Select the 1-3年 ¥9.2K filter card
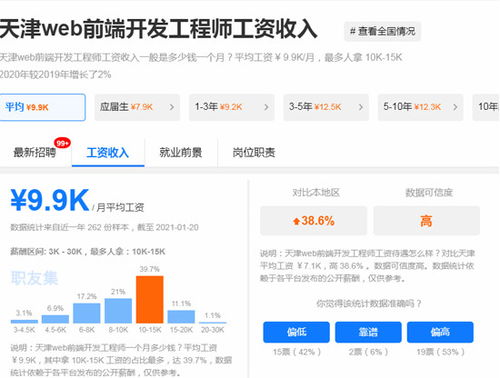500x378 pixels. click(x=231, y=107)
